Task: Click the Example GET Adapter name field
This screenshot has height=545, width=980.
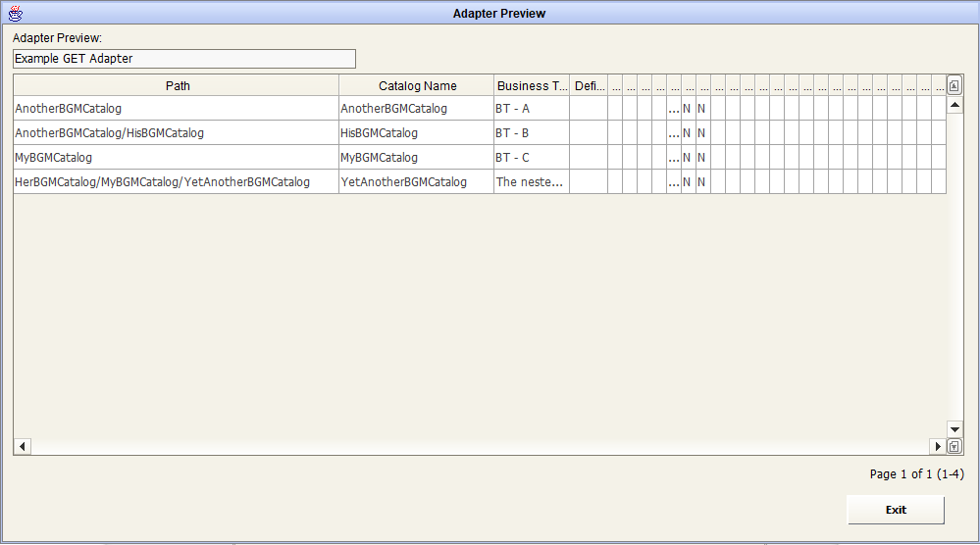Action: (x=184, y=59)
